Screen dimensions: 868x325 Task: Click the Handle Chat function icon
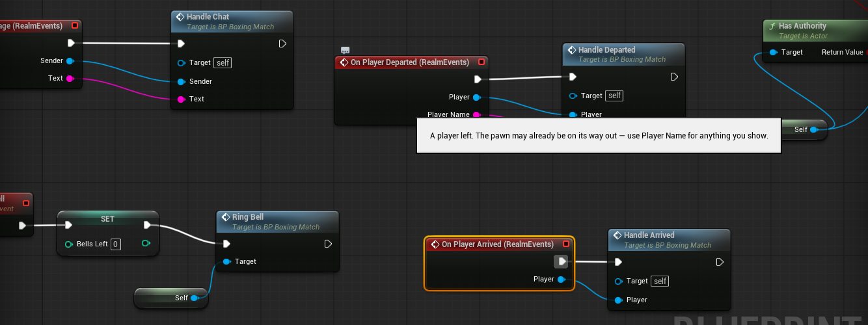point(180,17)
